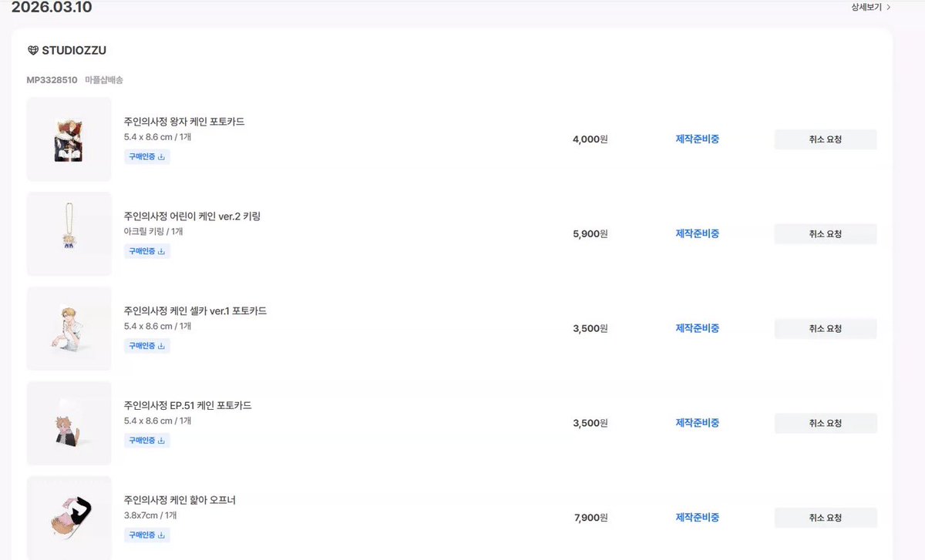Image resolution: width=925 pixels, height=560 pixels.
Task: Click 3,500원 price of 셀카 ver.1 포토카드
Action: tap(590, 329)
